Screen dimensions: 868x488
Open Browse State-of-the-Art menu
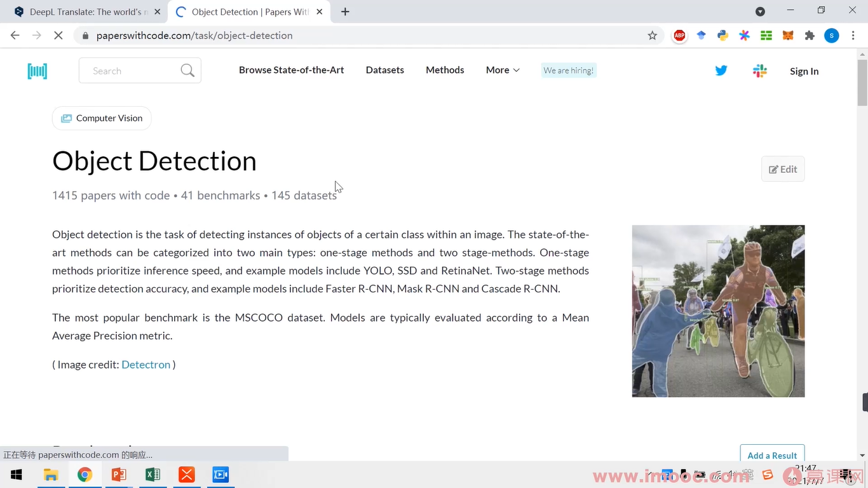point(292,70)
